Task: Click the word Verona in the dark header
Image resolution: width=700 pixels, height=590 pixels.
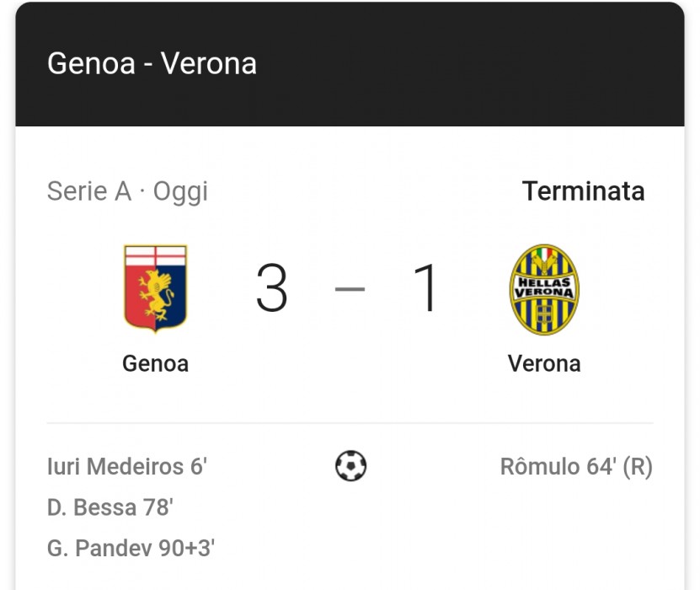Action: click(208, 64)
